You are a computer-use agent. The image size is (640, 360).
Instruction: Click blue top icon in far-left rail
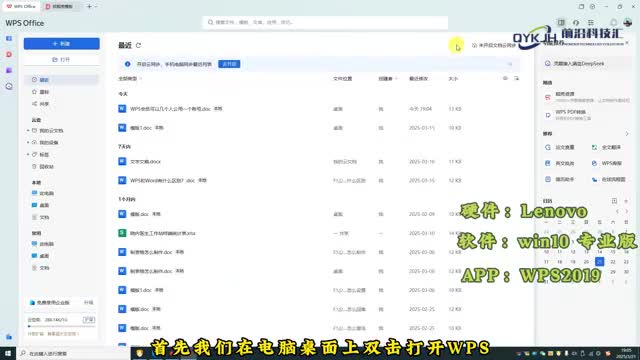pos(9,38)
